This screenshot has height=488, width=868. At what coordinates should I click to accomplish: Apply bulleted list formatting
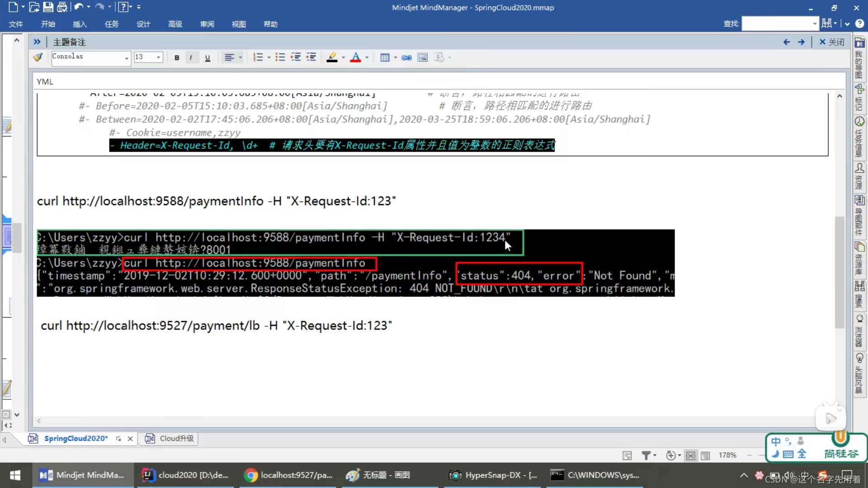pyautogui.click(x=280, y=57)
